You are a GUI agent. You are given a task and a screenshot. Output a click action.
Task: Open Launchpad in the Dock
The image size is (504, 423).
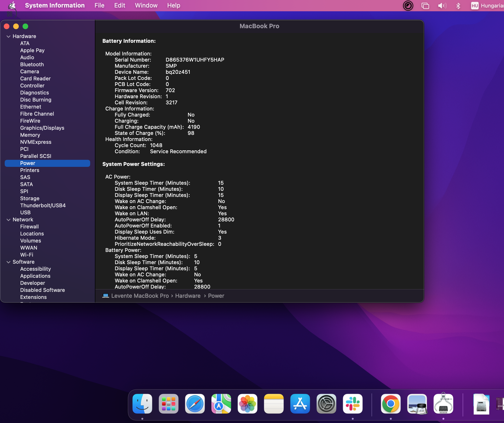tap(168, 403)
